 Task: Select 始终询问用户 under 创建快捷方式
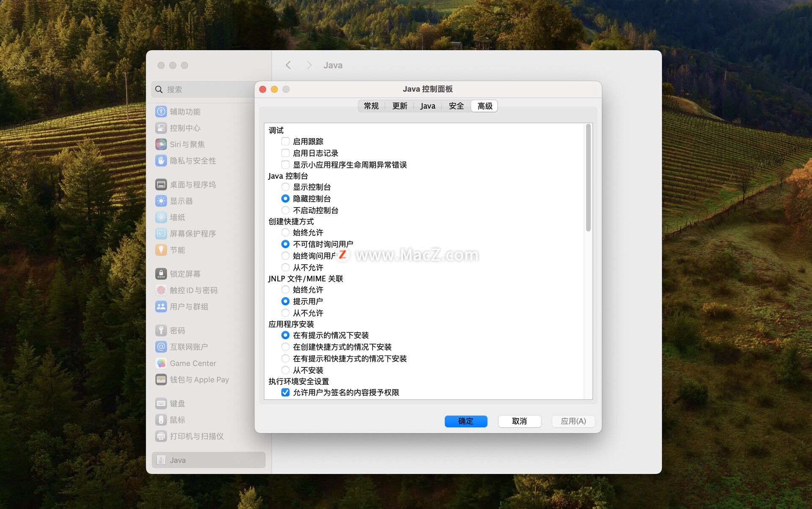coord(285,255)
